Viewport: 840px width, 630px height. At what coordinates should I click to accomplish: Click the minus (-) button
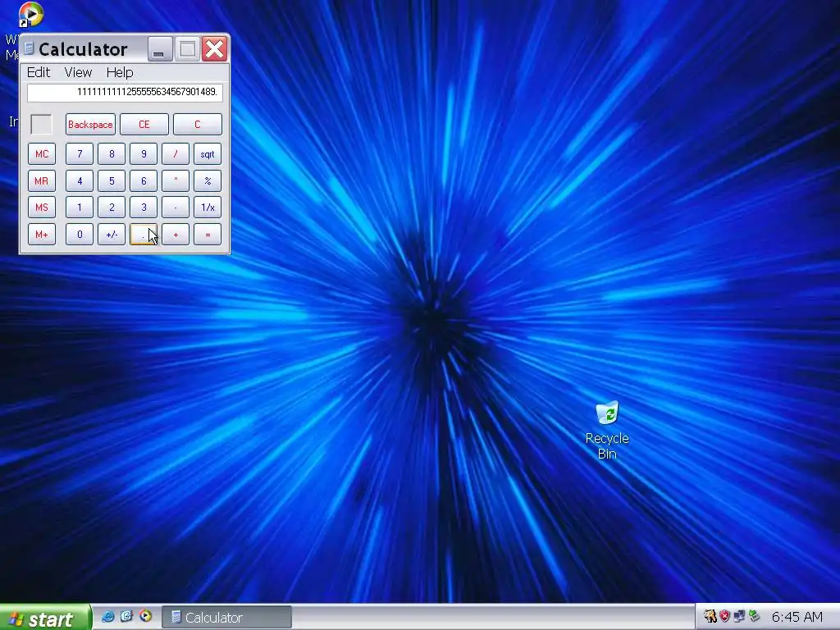(176, 208)
